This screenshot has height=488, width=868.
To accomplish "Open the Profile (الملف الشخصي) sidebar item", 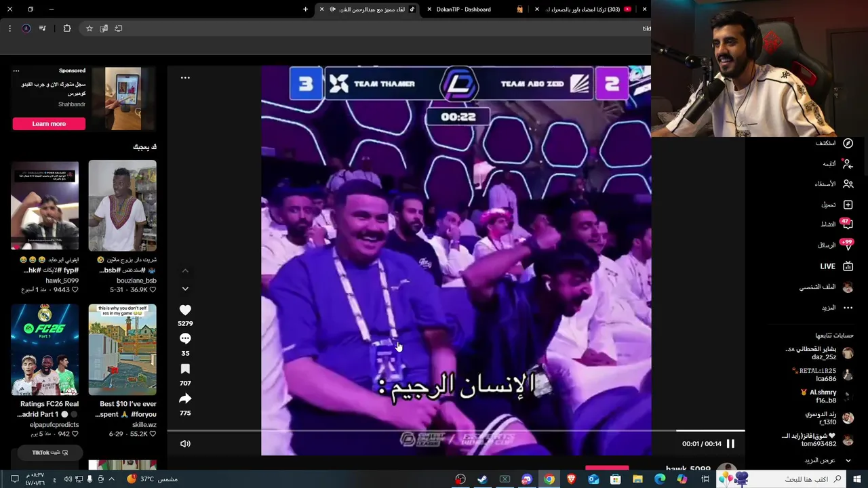I will point(826,287).
